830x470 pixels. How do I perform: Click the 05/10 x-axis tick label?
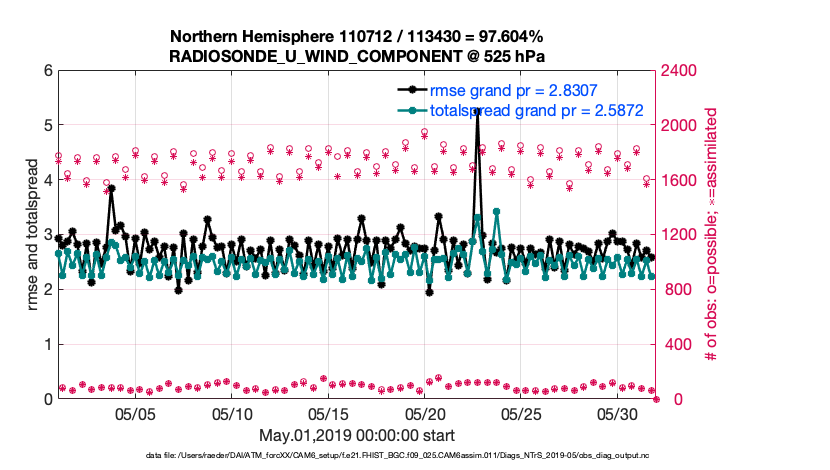[232, 414]
